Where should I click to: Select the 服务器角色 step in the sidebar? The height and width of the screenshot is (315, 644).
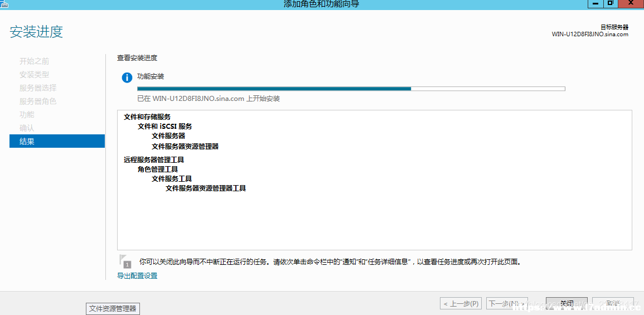click(x=38, y=101)
